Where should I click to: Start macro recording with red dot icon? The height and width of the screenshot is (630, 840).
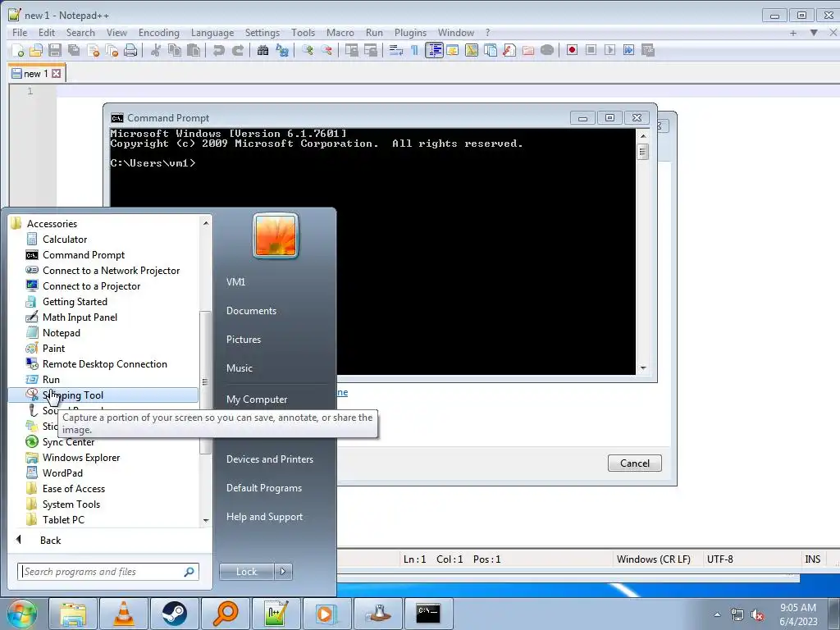tap(572, 50)
